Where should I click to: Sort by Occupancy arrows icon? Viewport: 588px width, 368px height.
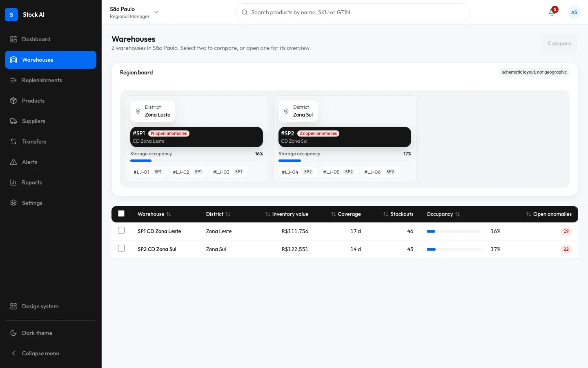457,214
